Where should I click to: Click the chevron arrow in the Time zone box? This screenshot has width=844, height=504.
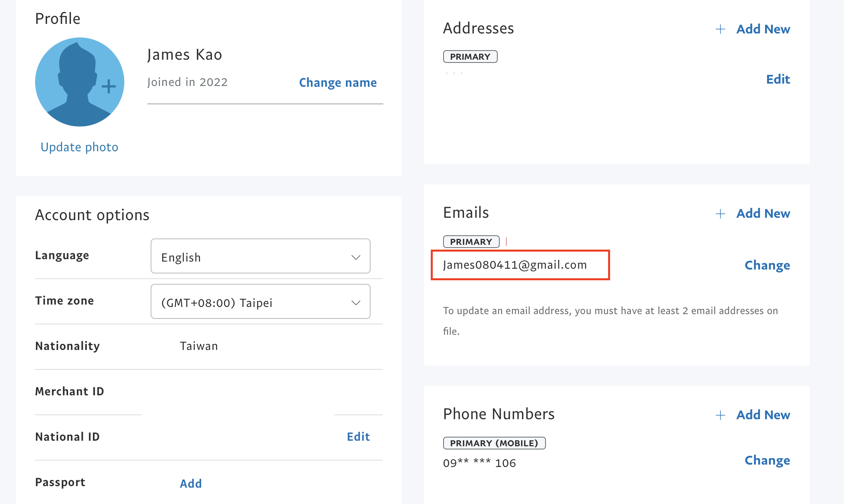coord(356,303)
